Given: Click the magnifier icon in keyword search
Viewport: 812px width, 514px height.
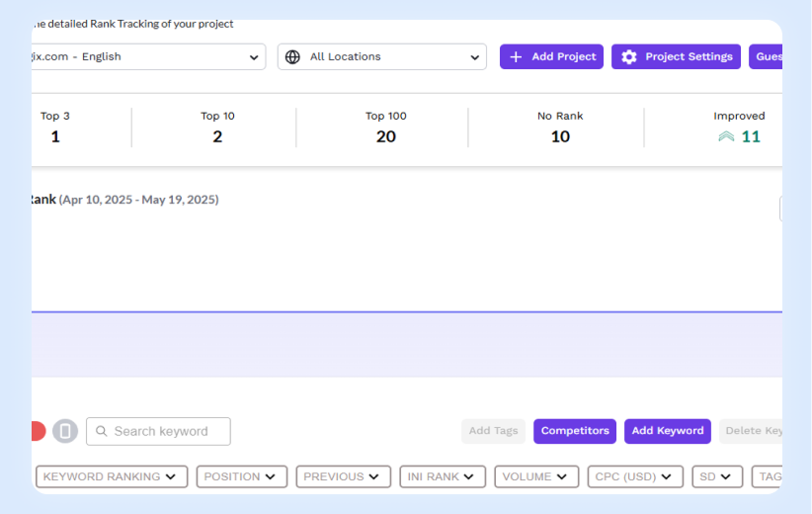Looking at the screenshot, I should (100, 432).
